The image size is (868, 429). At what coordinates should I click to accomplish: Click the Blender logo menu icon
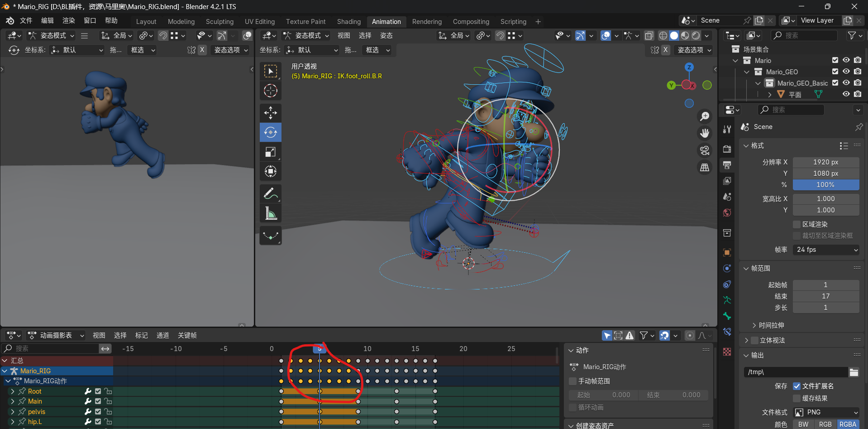click(x=10, y=21)
